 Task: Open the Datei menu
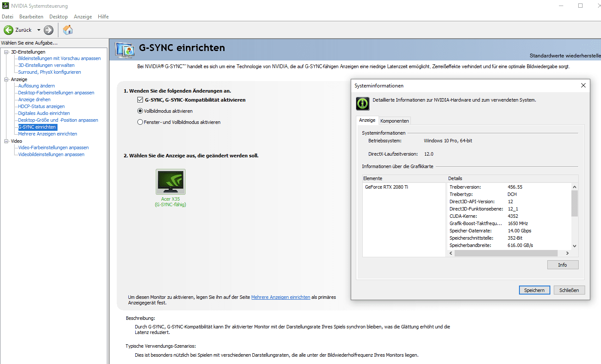[x=8, y=17]
